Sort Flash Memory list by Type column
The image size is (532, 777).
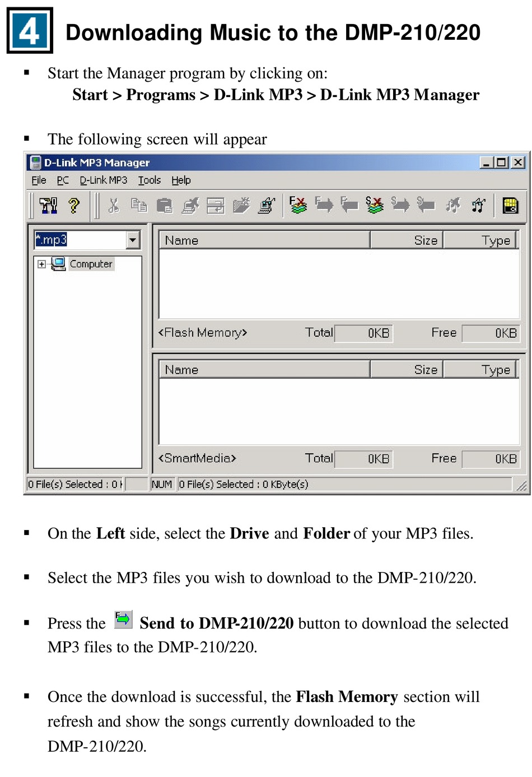(479, 240)
